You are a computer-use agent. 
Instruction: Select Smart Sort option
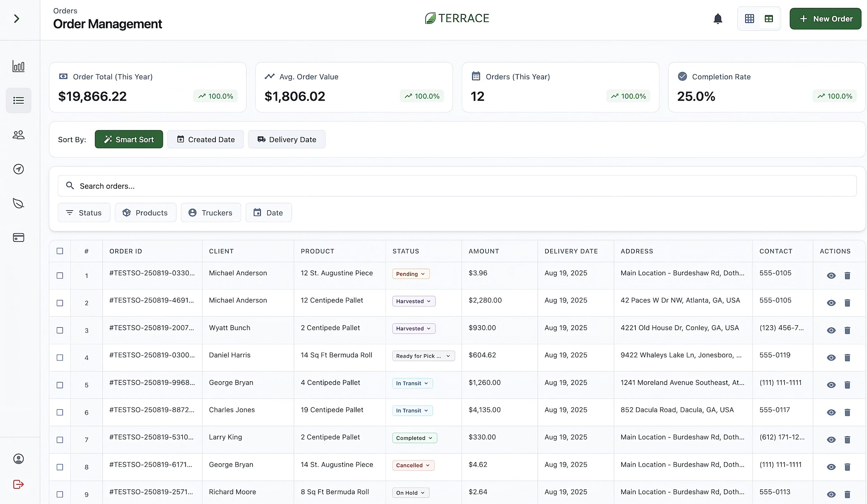coord(129,139)
